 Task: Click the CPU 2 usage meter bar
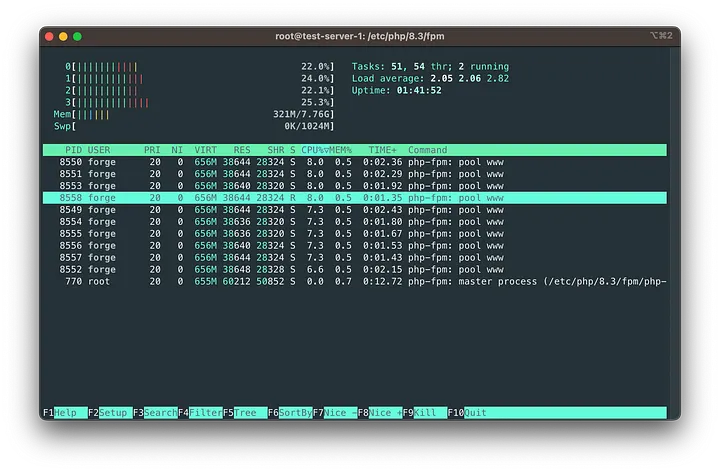pos(200,90)
